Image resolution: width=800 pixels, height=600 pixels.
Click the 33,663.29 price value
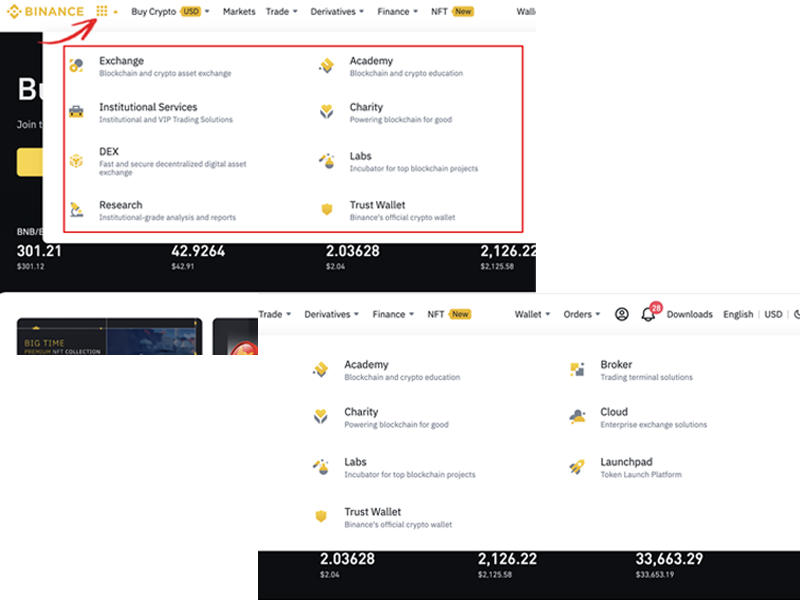pos(669,559)
